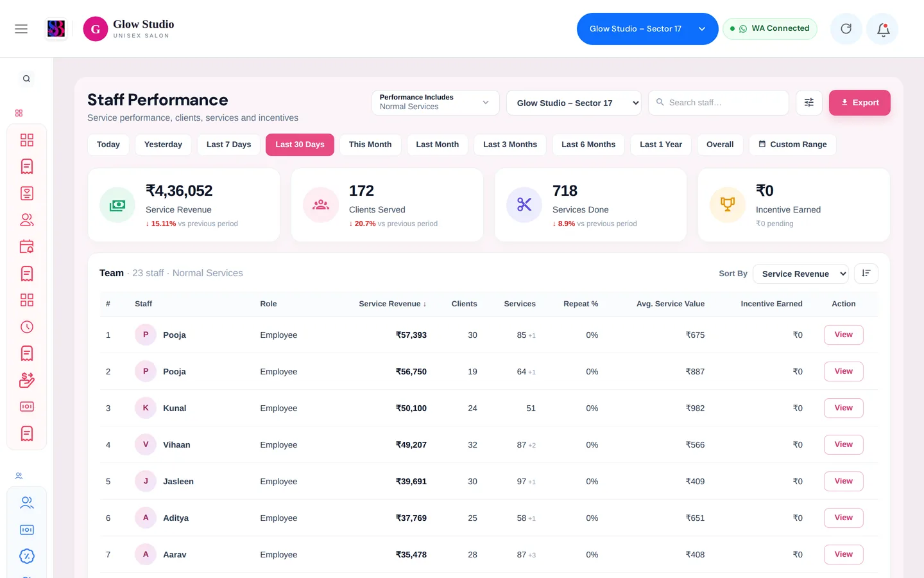This screenshot has width=924, height=578.
Task: Click View for Aditya
Action: point(844,518)
